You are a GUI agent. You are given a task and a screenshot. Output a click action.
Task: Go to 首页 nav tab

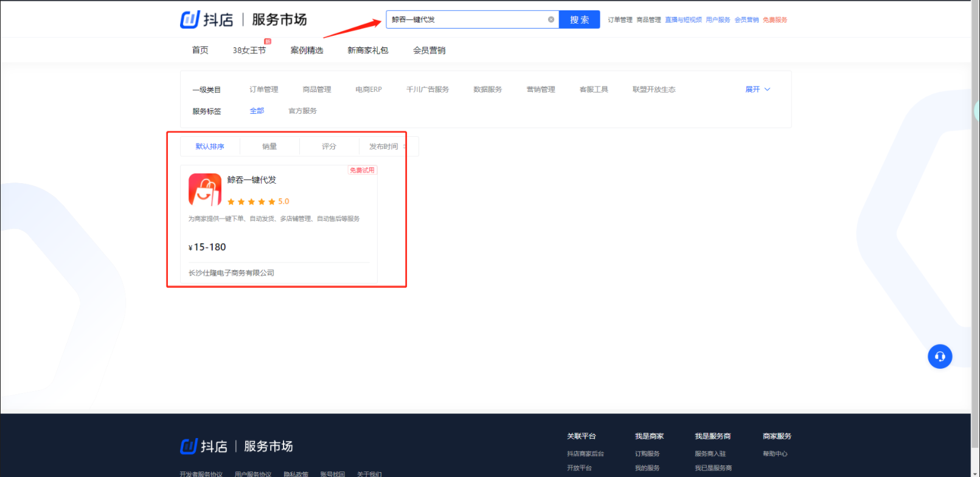tap(200, 50)
